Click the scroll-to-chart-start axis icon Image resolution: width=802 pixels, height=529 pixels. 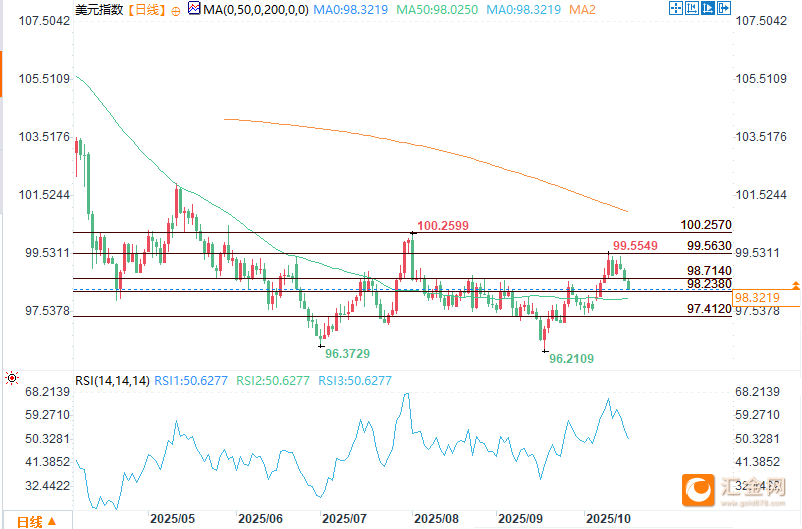pyautogui.click(x=692, y=8)
